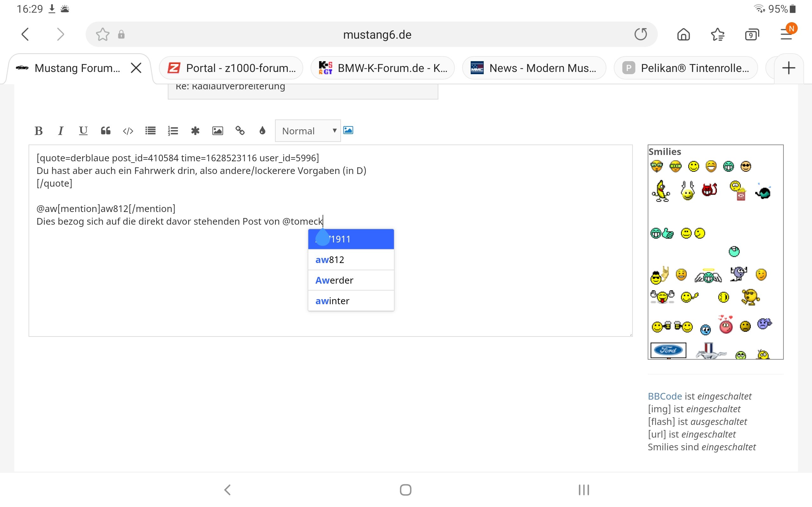
Task: Insert the Ford logo smiley
Action: pyautogui.click(x=668, y=350)
